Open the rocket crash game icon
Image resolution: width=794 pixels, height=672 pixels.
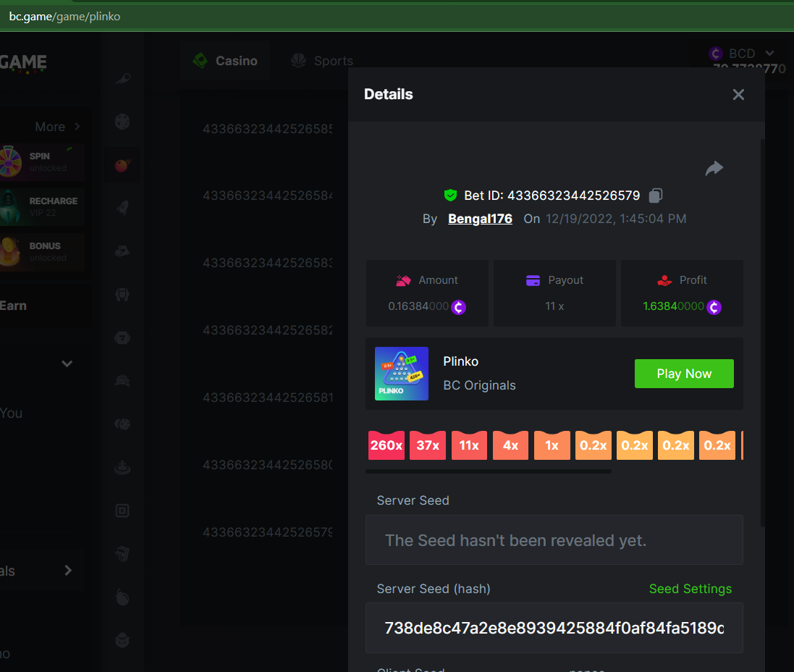[122, 209]
